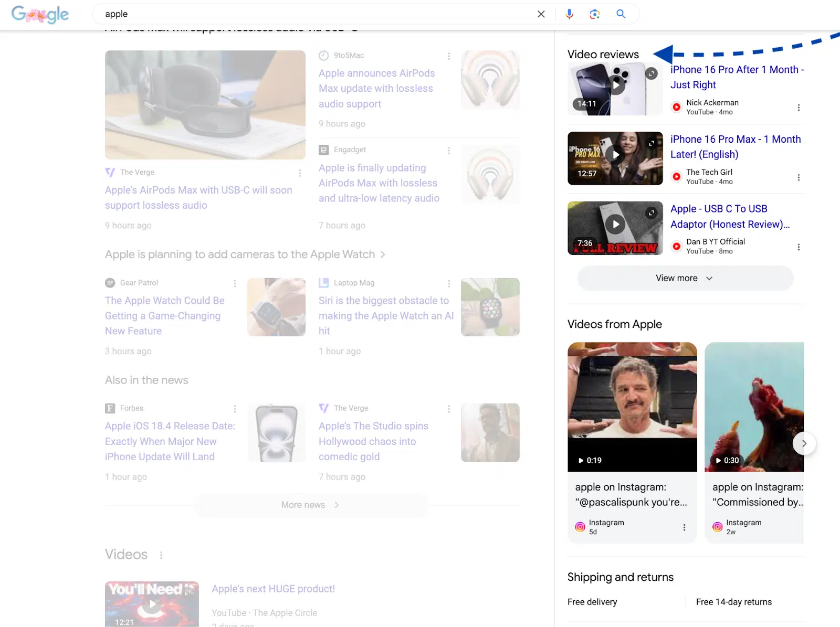The height and width of the screenshot is (627, 840).
Task: Click the More news button
Action: click(x=312, y=505)
